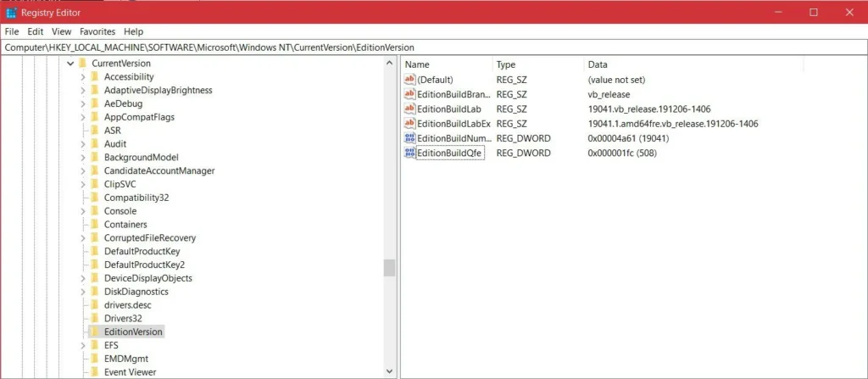Click the (Default) string value icon

point(409,79)
